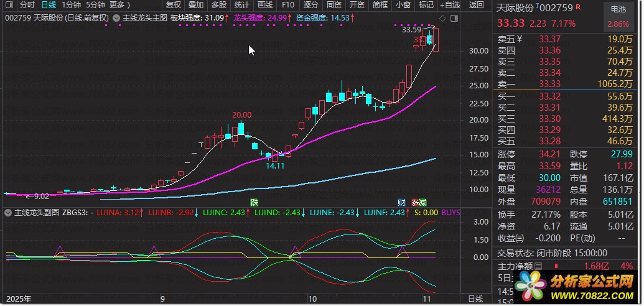Click the chart title 002759 天际股份 (日线.前复权)
Image resolution: width=644 pixels, height=306 pixels.
click(57, 18)
